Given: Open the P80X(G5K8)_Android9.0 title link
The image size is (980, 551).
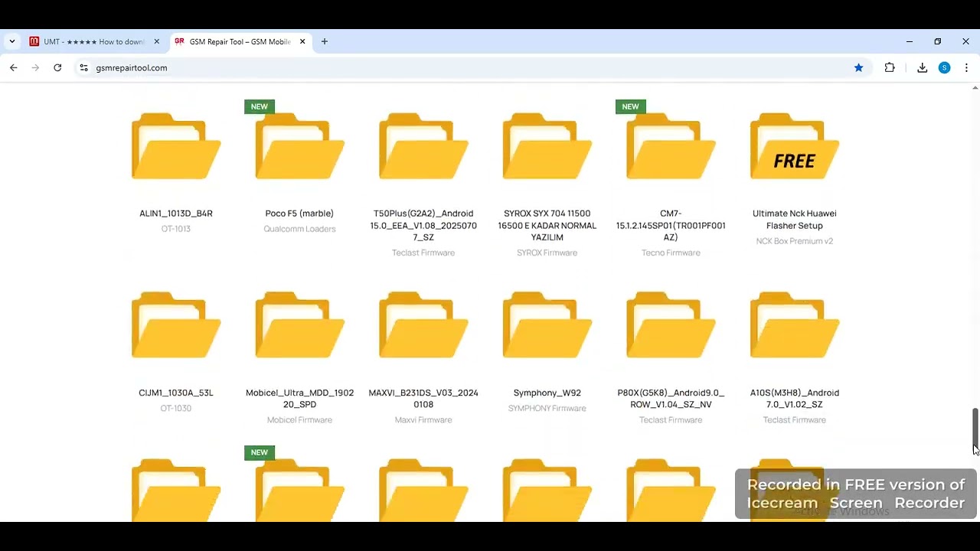Looking at the screenshot, I should [671, 399].
